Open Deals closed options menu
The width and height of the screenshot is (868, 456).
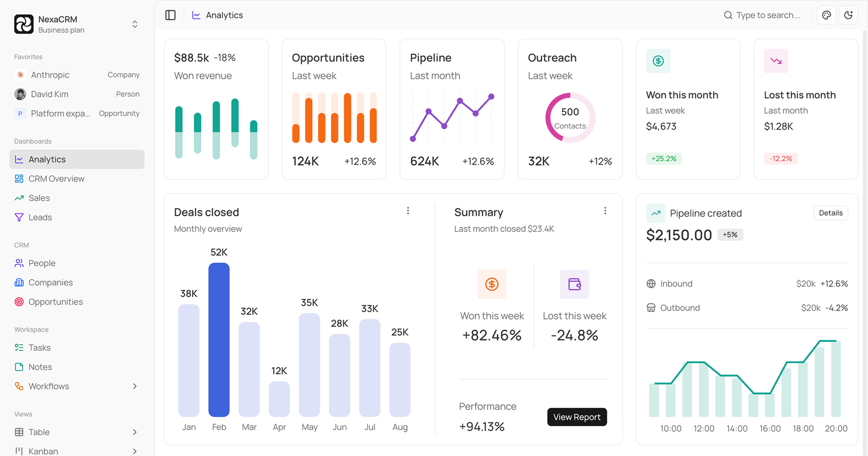408,211
